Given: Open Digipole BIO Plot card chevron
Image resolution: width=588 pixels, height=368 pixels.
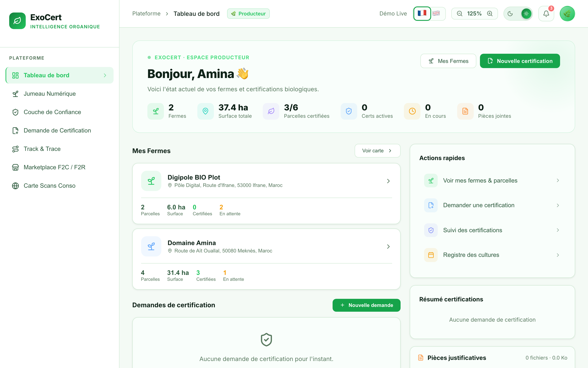Looking at the screenshot, I should click(388, 181).
